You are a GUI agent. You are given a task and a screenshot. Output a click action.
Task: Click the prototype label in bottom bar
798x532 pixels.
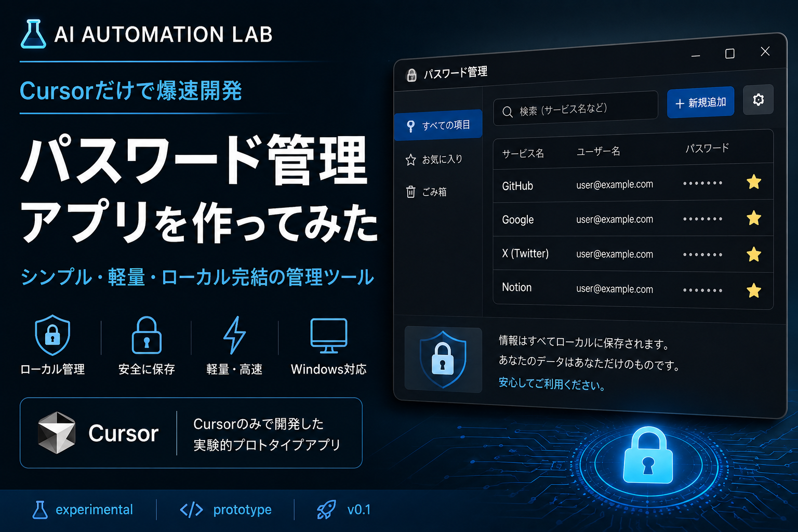click(242, 510)
